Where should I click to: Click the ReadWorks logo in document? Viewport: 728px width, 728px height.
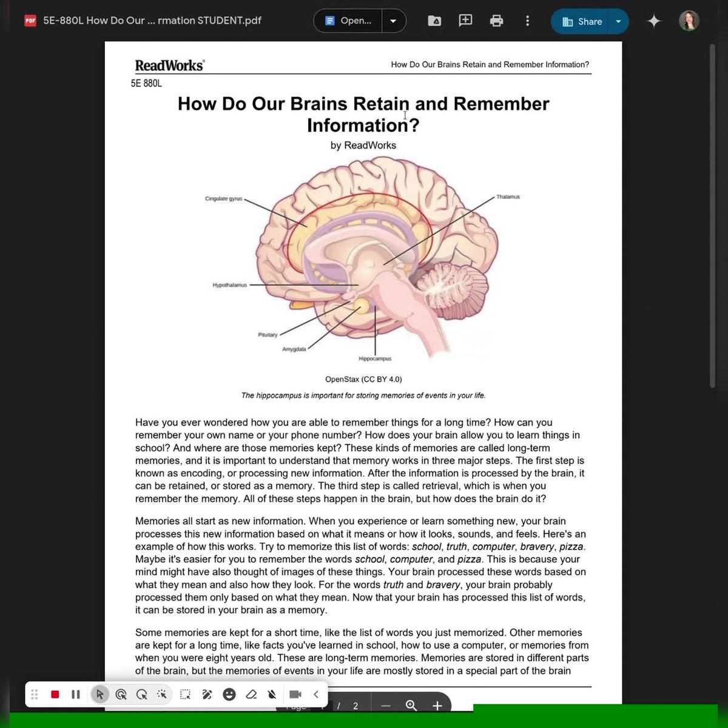[x=170, y=65]
